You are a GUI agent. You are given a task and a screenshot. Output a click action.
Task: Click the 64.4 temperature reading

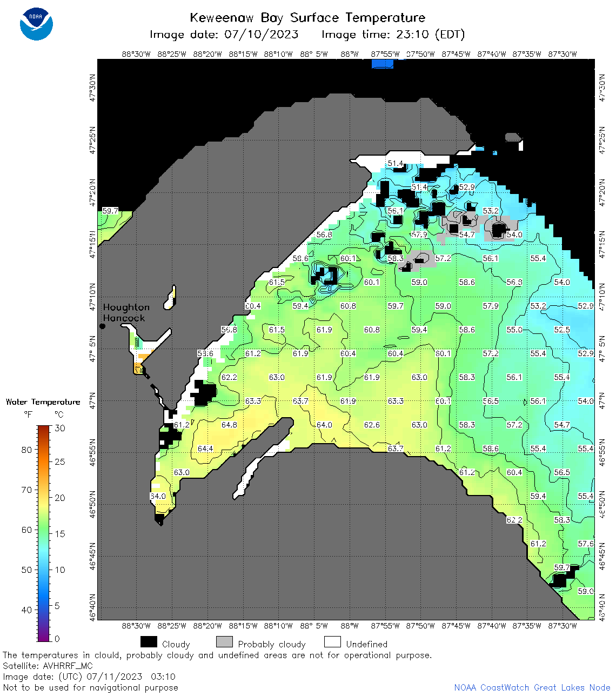click(x=205, y=449)
